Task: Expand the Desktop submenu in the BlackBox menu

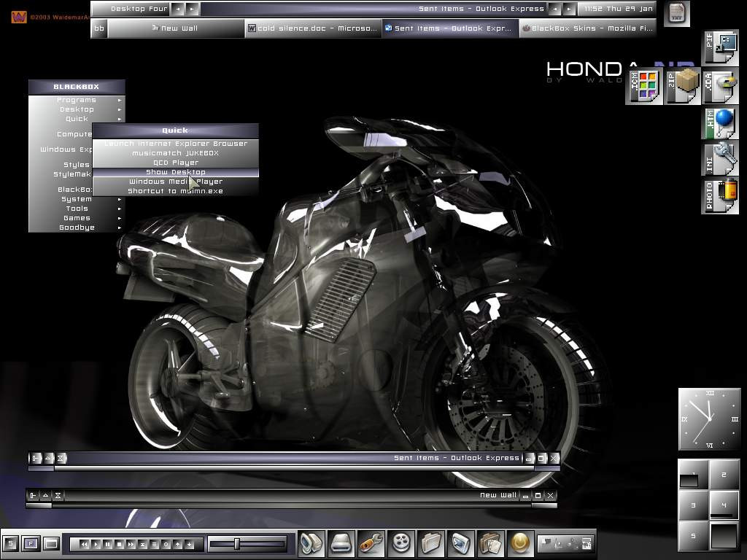Action: point(77,109)
